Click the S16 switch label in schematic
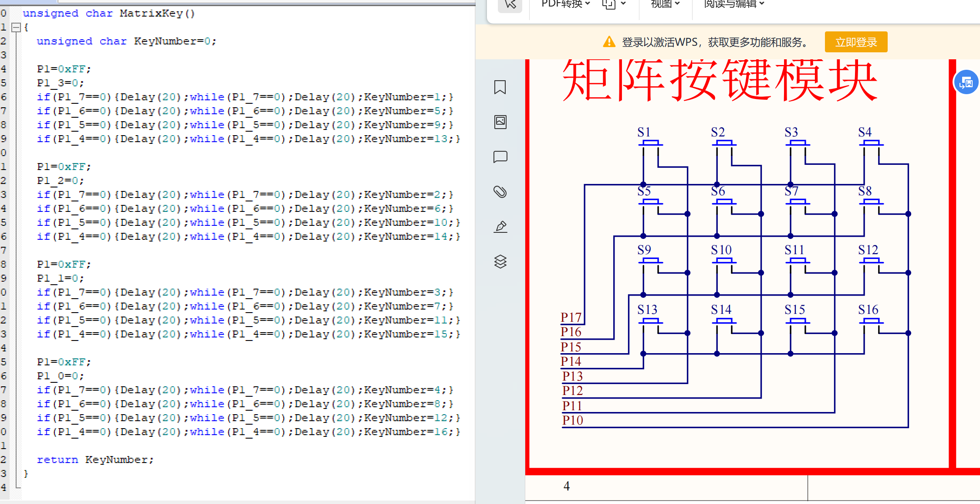Image resolution: width=980 pixels, height=504 pixels. click(868, 310)
